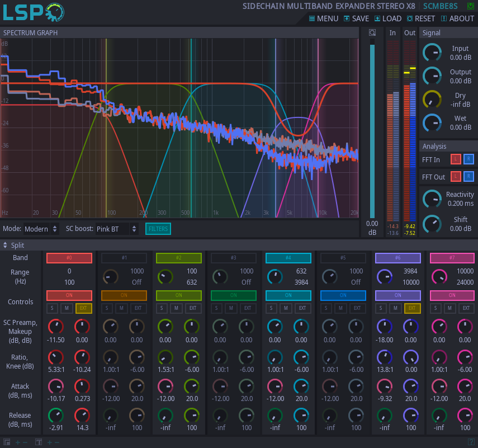Click band #0 Attack time knob at 0.273

(x=82, y=386)
